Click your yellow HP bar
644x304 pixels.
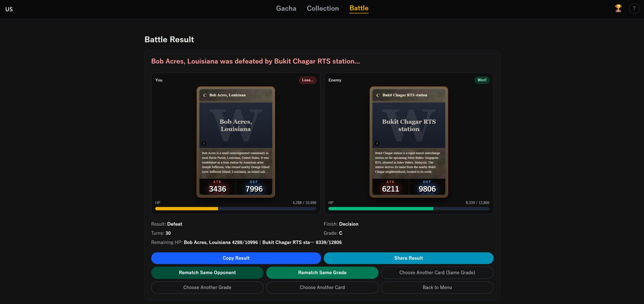(x=186, y=209)
